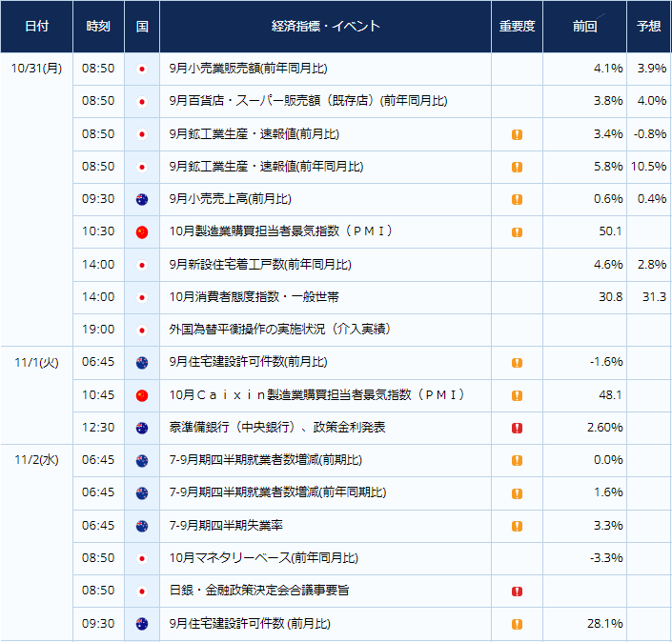Viewport: 672px width, 642px height.
Task: Click event 7-9月期四半期就業者数増減(前年同期比)
Action: (x=277, y=492)
